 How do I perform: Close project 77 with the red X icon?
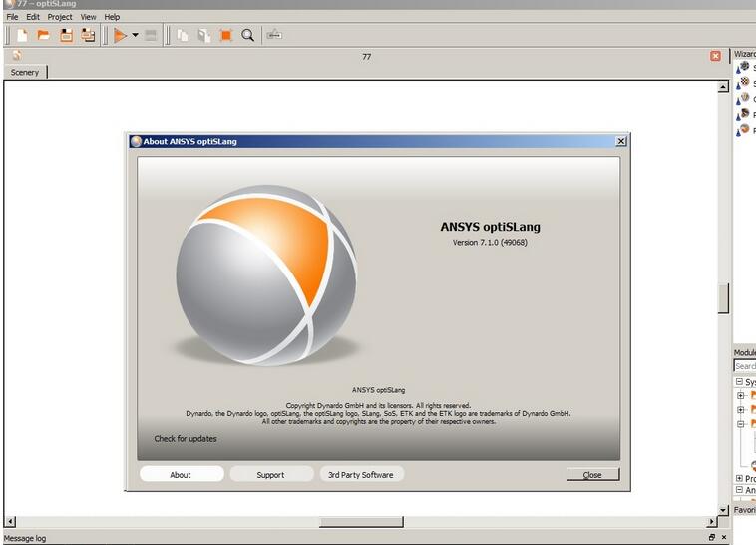point(715,56)
